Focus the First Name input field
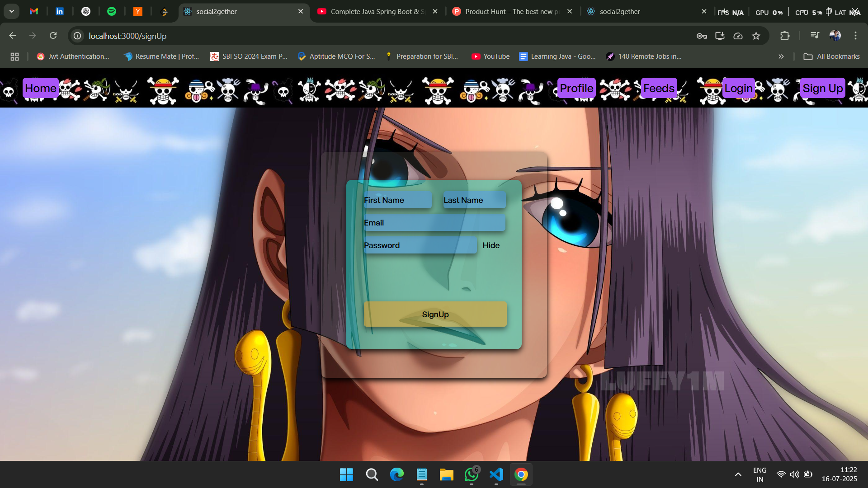Image resolution: width=868 pixels, height=488 pixels. (397, 200)
